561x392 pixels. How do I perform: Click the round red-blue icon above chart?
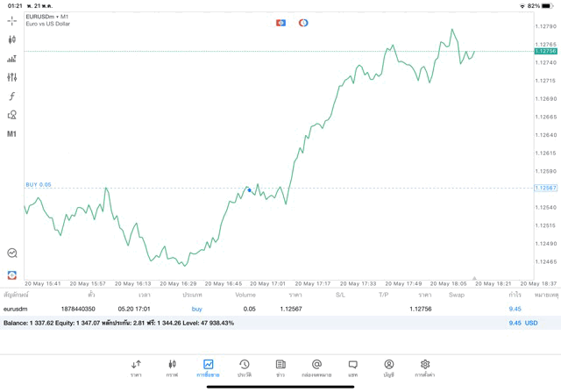(x=303, y=23)
